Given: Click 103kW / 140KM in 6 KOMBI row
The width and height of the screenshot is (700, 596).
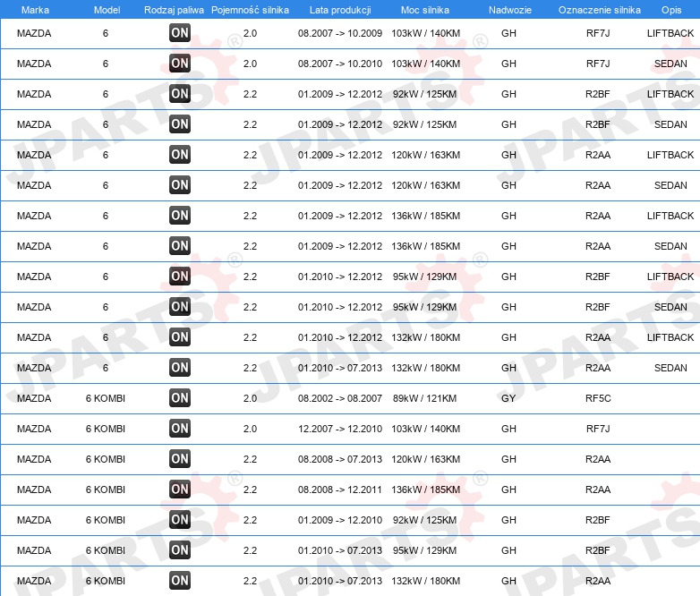Looking at the screenshot, I should [x=425, y=429].
